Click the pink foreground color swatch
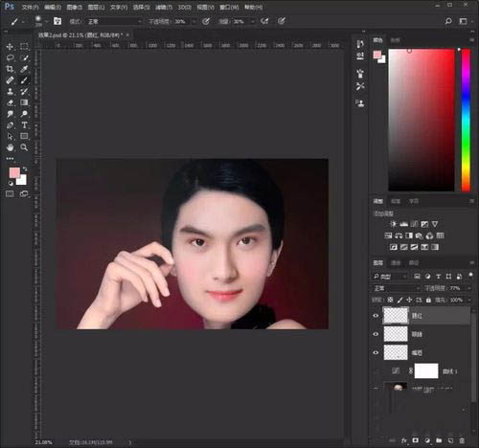This screenshot has height=448, width=479. [14, 173]
